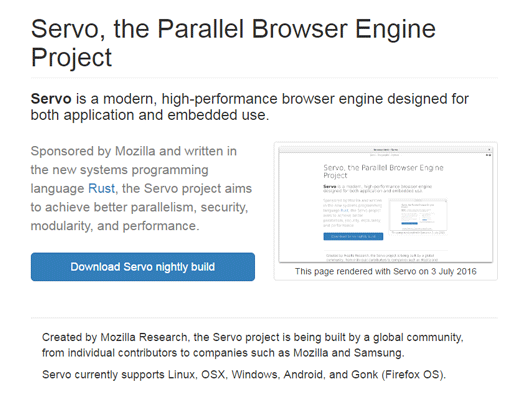Click Download Servo nightly build button
The height and width of the screenshot is (398, 525).
point(143,267)
